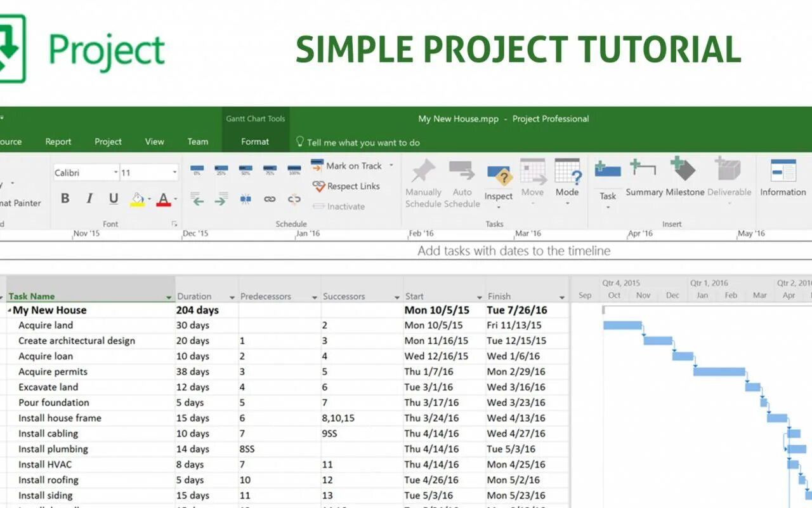The width and height of the screenshot is (812, 508).
Task: Open the View tab
Action: click(154, 142)
